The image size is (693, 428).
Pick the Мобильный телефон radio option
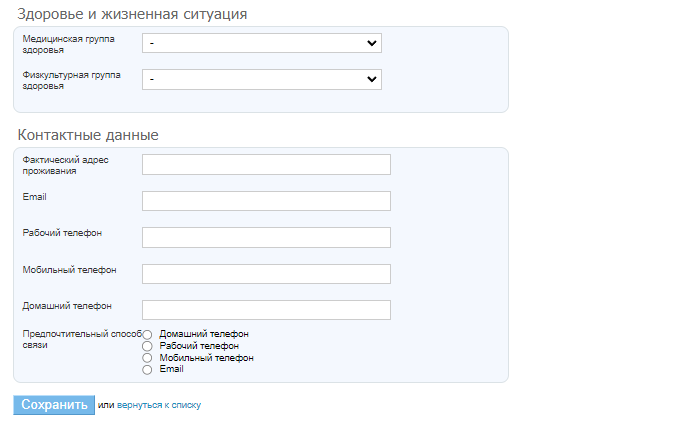pyautogui.click(x=148, y=358)
